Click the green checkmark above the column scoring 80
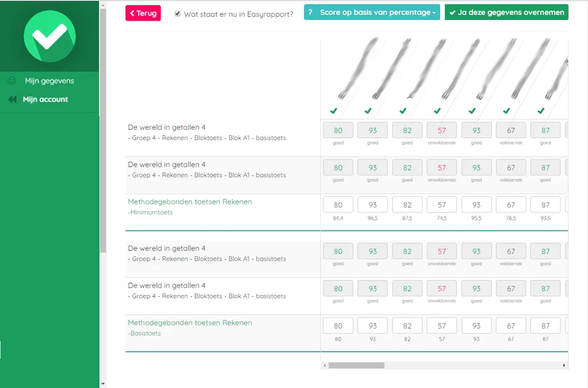588x388 pixels. point(333,111)
